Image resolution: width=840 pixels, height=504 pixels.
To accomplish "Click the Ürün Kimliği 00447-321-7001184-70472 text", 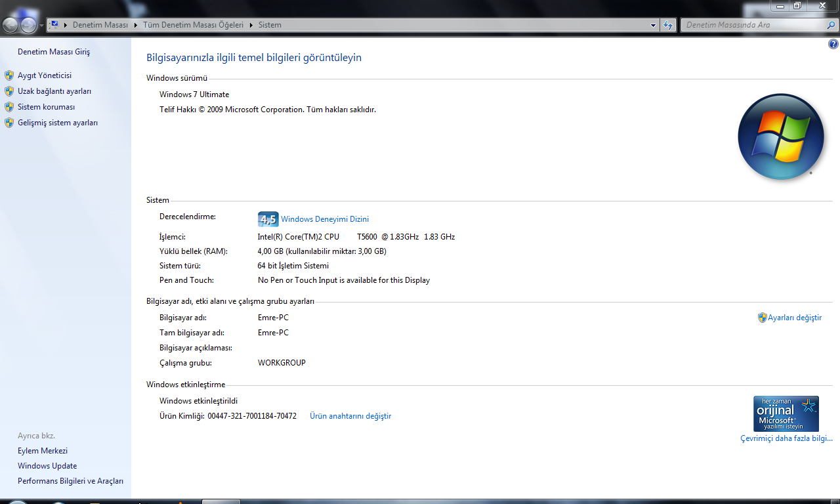I will [x=228, y=416].
